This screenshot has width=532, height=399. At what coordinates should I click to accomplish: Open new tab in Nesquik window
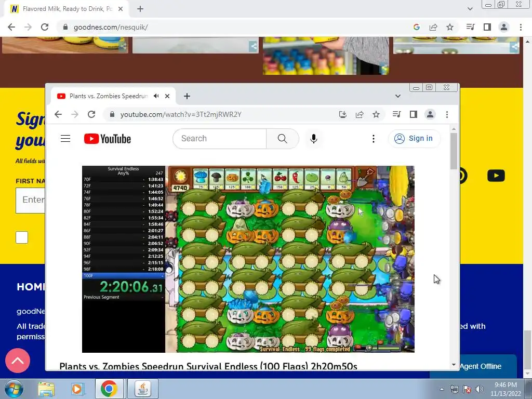tap(140, 9)
